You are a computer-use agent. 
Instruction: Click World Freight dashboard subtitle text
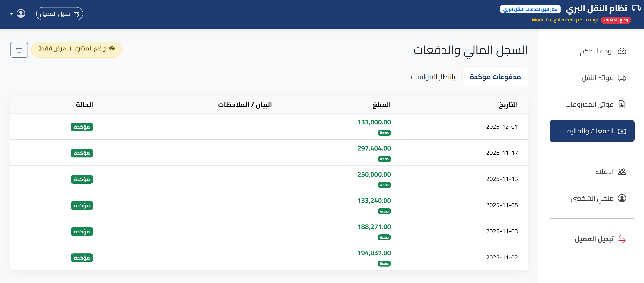point(565,20)
